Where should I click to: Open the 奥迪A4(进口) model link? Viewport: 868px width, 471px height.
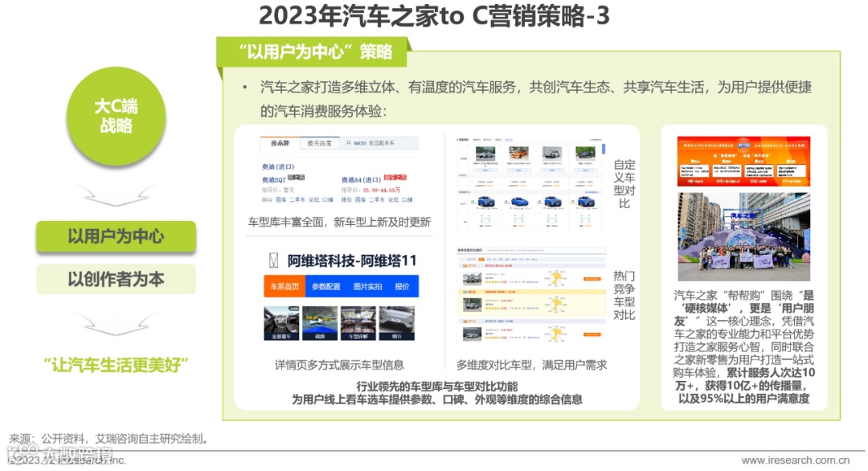[x=361, y=179]
